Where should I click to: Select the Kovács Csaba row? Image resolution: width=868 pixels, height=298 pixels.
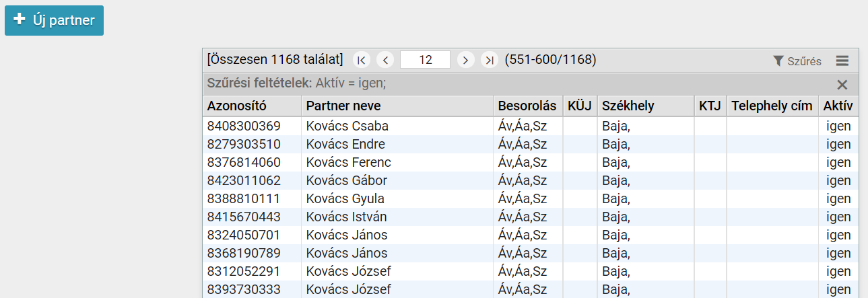click(x=347, y=126)
